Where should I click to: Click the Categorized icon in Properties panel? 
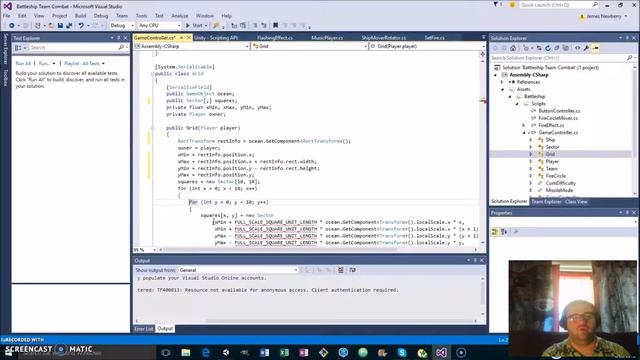495,232
